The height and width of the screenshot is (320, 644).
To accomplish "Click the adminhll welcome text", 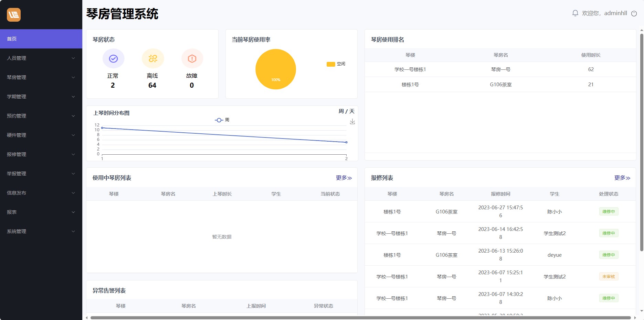I will (x=604, y=13).
